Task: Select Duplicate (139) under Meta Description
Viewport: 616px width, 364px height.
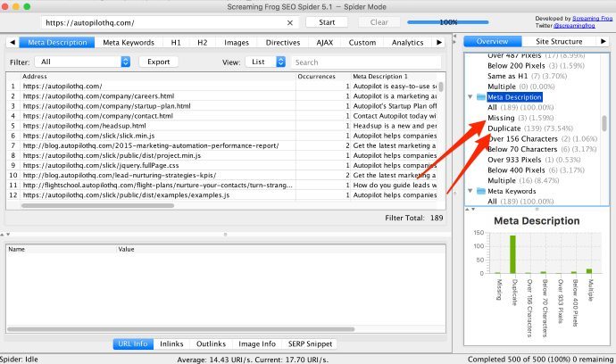Action: coord(530,128)
